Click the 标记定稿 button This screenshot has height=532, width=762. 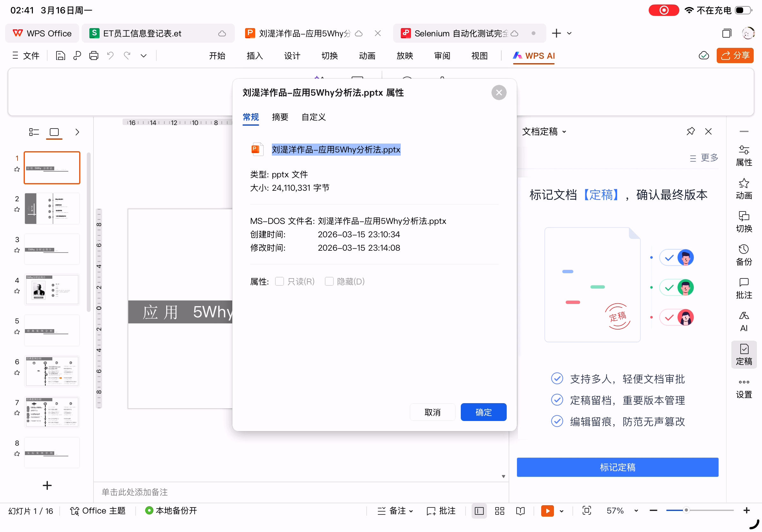coord(617,467)
